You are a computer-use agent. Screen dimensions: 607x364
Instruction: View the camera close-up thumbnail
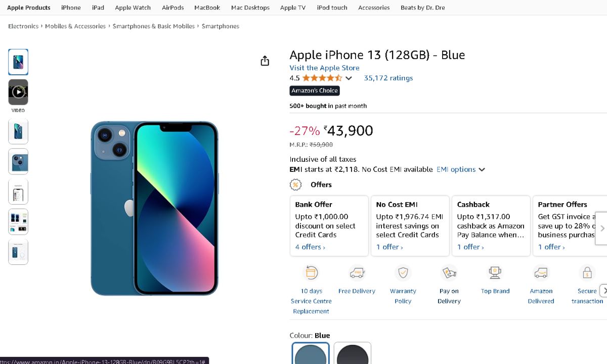click(18, 162)
